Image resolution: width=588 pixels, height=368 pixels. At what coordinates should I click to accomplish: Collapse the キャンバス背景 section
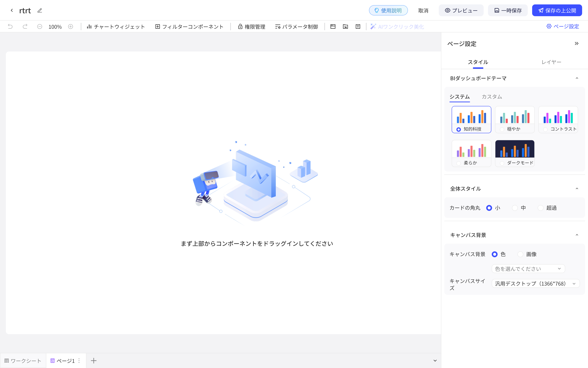(577, 235)
